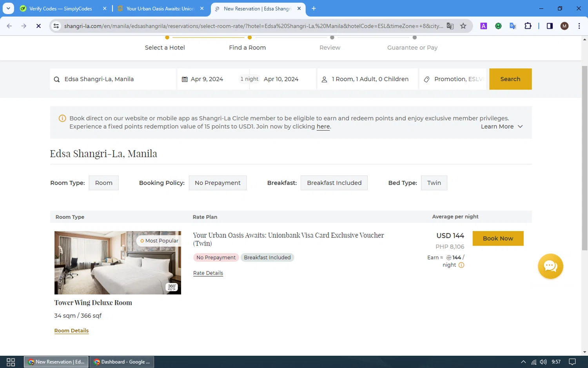Viewport: 588px width, 368px height.
Task: Click the guest person icon
Action: [x=324, y=79]
